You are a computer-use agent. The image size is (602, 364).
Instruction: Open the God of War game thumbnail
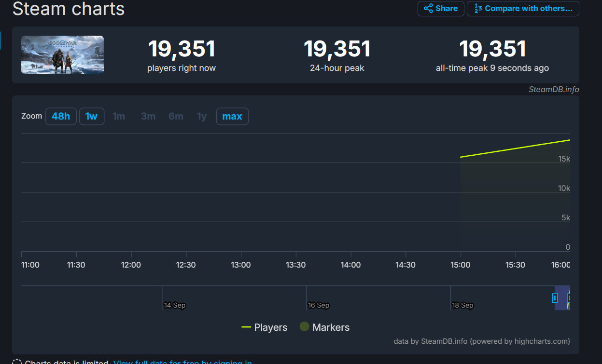[62, 55]
